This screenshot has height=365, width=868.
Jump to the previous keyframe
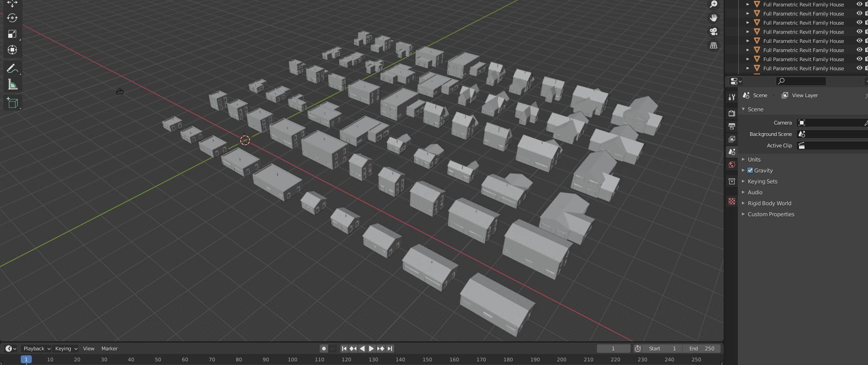[353, 349]
